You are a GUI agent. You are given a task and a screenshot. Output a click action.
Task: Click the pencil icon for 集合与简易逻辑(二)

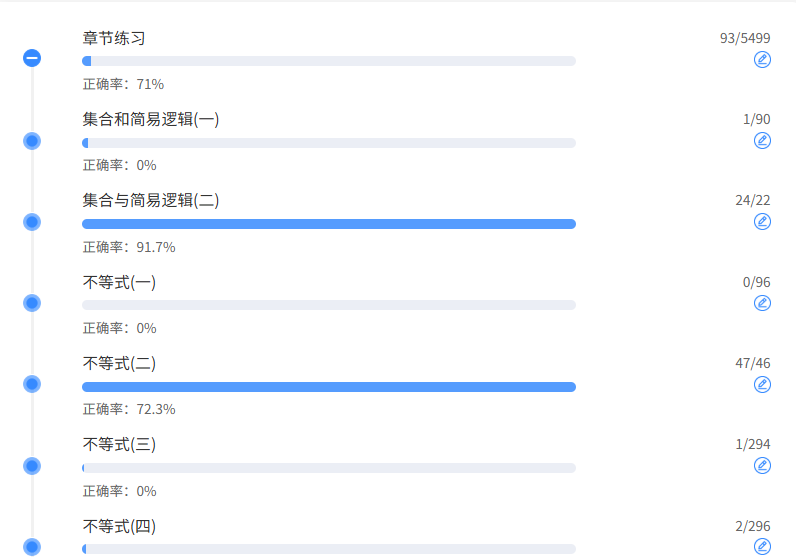(x=762, y=222)
